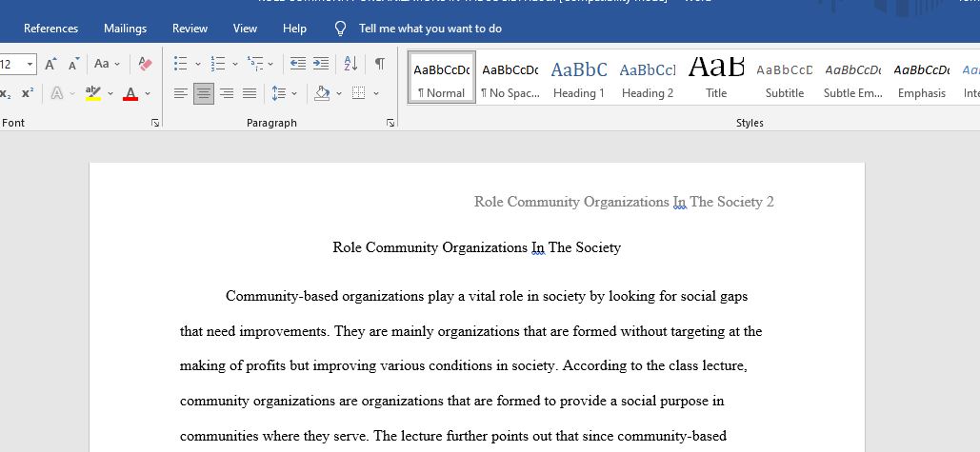Screen dimensions: 980x452
Task: Expand the Change Case dropdown arrow
Action: [117, 64]
